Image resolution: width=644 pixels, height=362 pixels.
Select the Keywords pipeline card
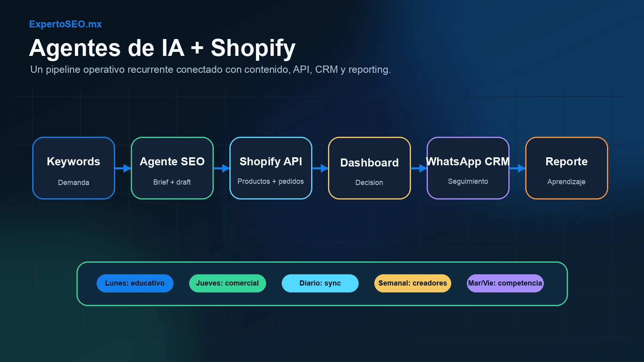click(x=74, y=168)
